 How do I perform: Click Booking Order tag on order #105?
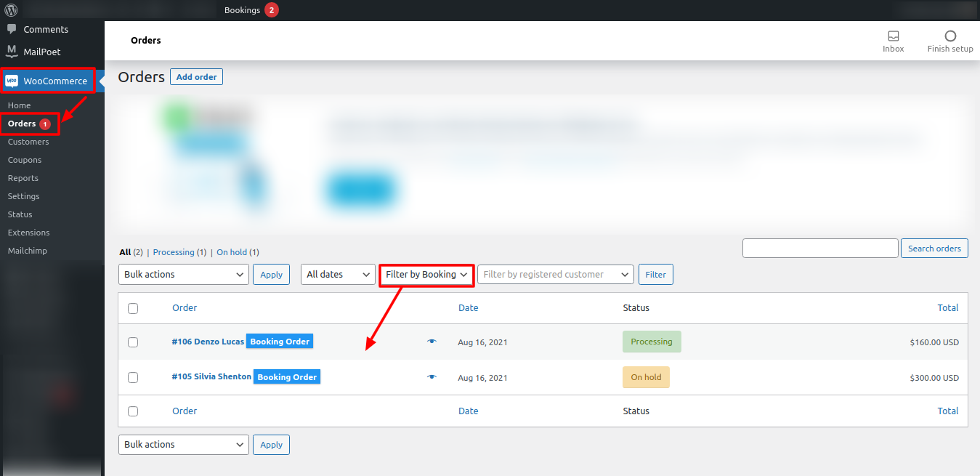coord(287,377)
